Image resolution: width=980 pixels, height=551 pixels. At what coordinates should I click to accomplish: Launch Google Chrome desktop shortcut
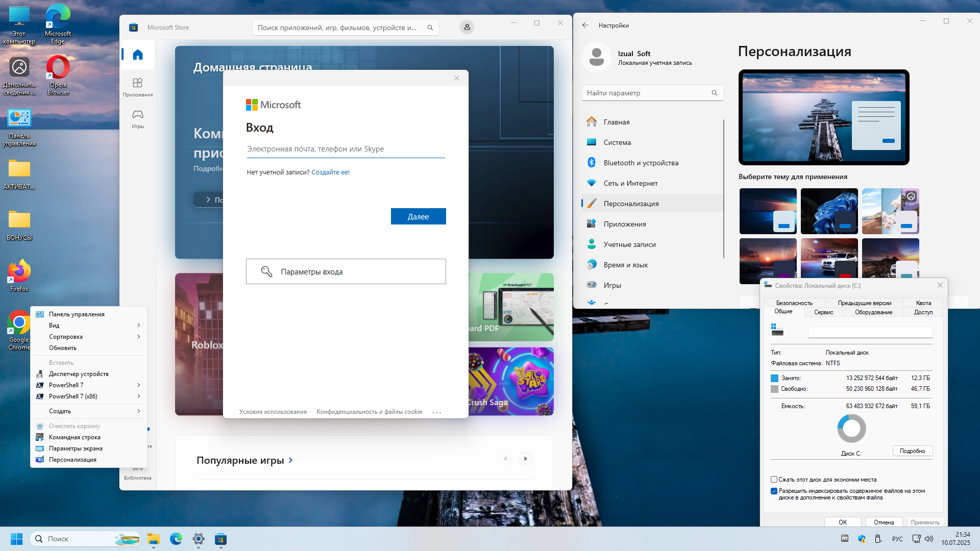(x=19, y=331)
